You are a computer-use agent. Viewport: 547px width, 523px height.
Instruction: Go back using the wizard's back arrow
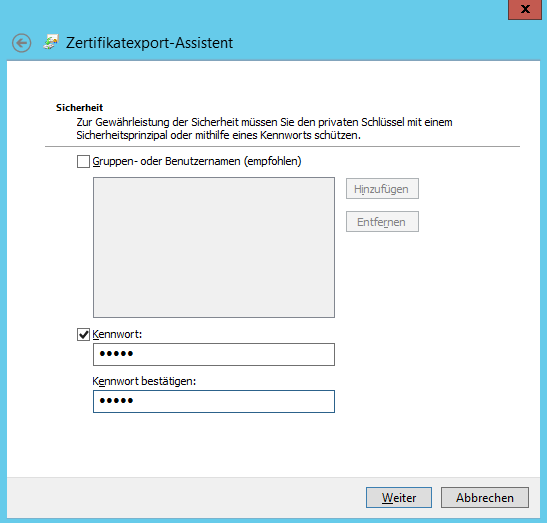pyautogui.click(x=21, y=43)
